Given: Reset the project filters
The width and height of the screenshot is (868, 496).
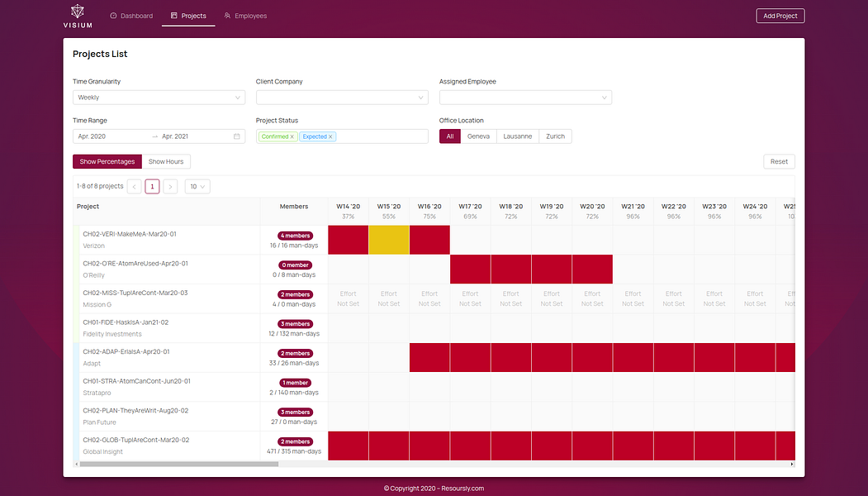Looking at the screenshot, I should [x=779, y=162].
